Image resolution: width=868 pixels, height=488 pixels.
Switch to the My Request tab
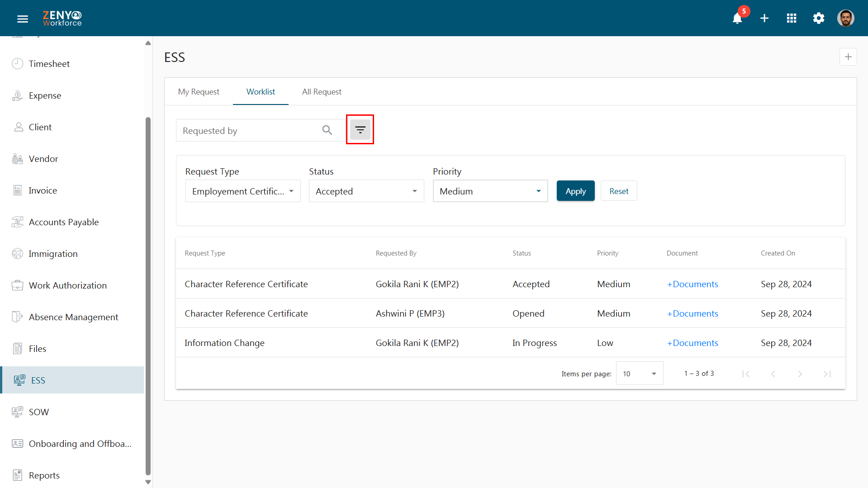tap(199, 92)
